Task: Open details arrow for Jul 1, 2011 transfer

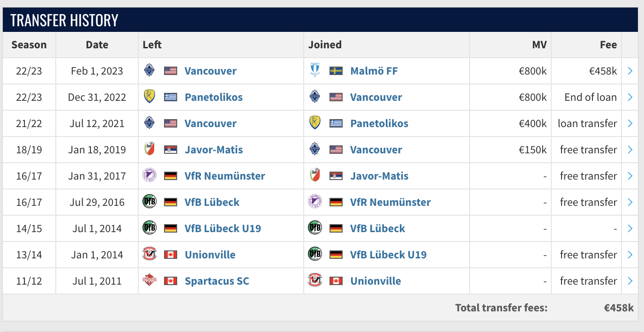Action: (x=630, y=281)
